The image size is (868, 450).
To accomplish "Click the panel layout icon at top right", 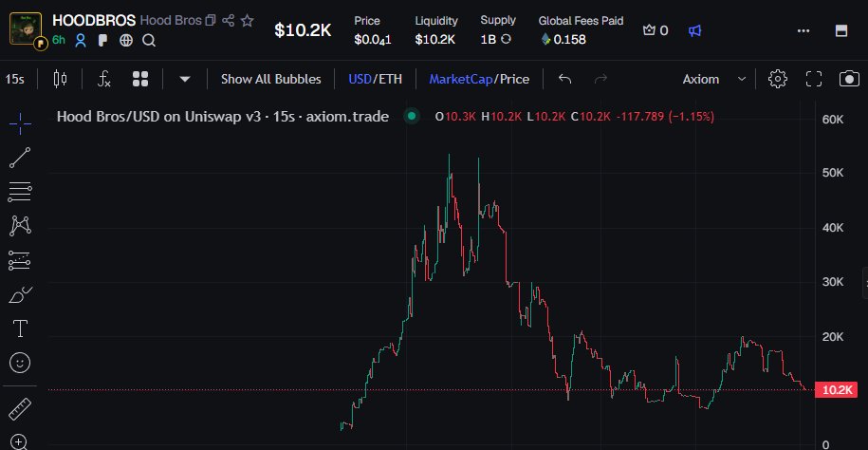I will click(841, 30).
